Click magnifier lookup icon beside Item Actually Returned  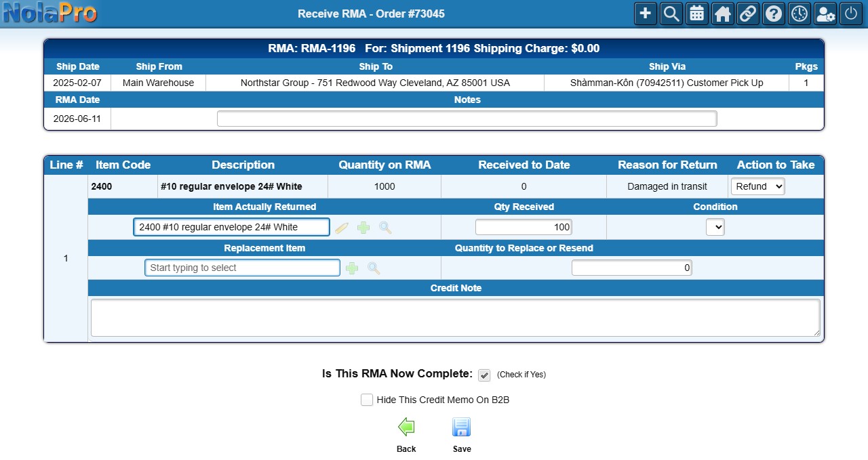[385, 228]
